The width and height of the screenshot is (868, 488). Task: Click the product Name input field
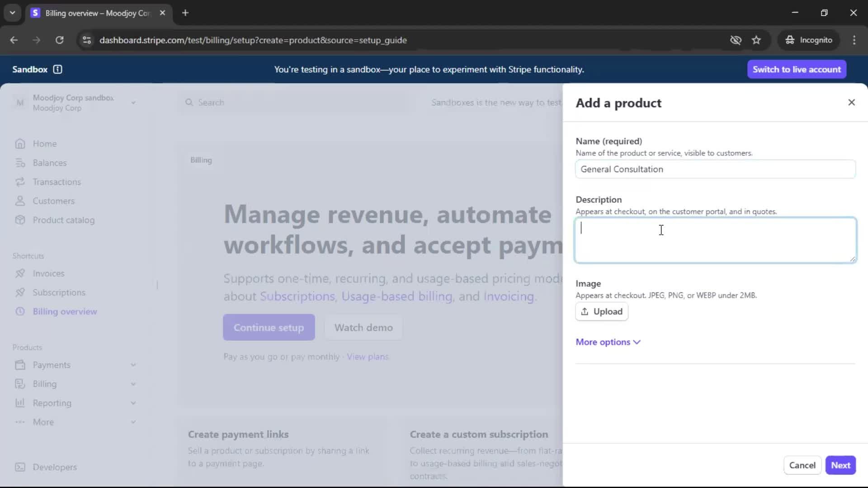click(715, 169)
